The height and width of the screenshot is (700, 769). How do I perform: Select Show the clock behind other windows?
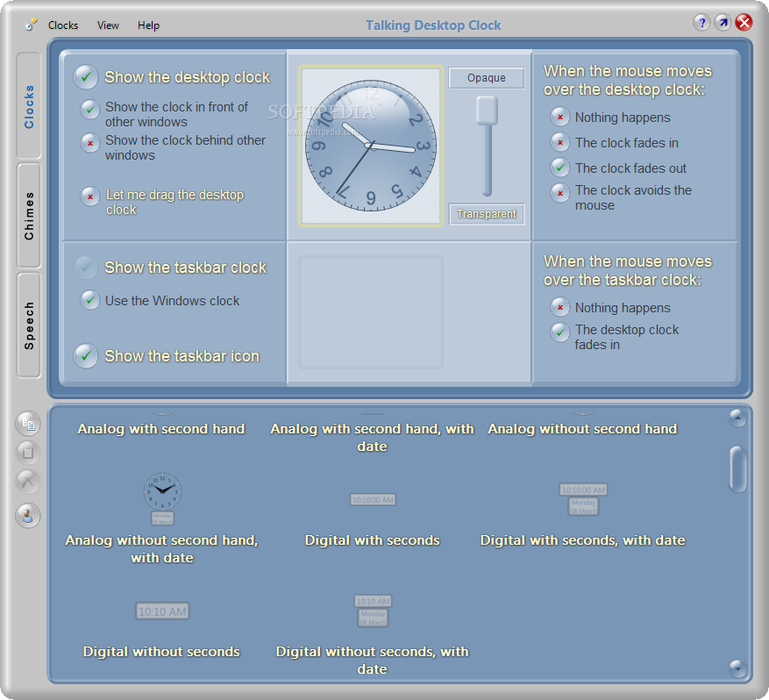[90, 143]
